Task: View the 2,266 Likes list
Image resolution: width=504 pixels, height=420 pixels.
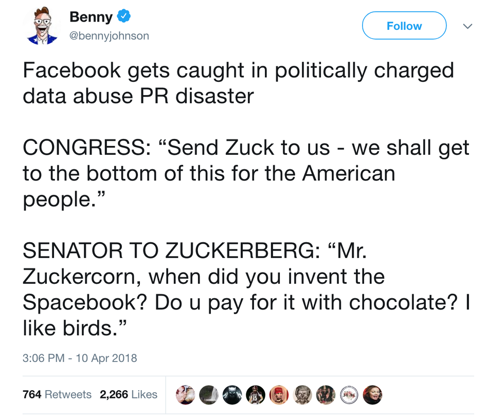Action: pos(129,394)
